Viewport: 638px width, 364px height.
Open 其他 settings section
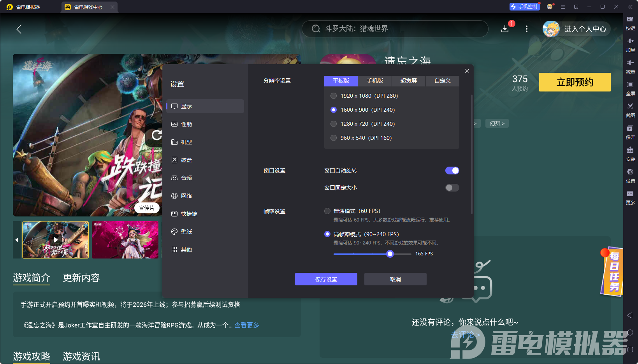[205, 250]
